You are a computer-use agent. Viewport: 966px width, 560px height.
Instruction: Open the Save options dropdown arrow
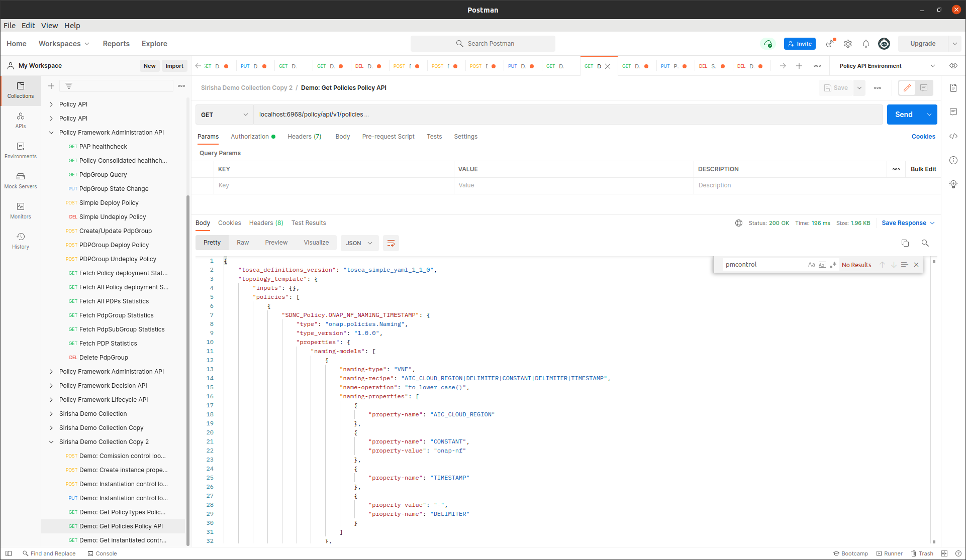pyautogui.click(x=859, y=88)
